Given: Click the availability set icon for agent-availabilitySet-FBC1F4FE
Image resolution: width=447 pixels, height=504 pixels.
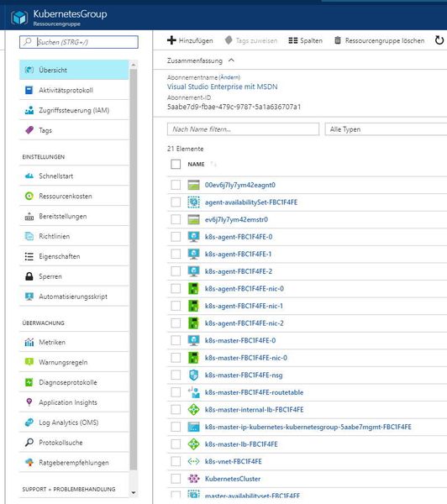Looking at the screenshot, I should tap(193, 202).
